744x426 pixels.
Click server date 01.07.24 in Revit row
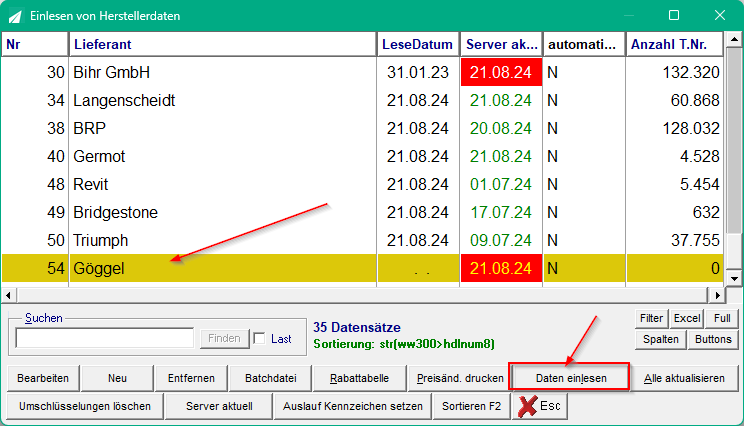(x=501, y=184)
